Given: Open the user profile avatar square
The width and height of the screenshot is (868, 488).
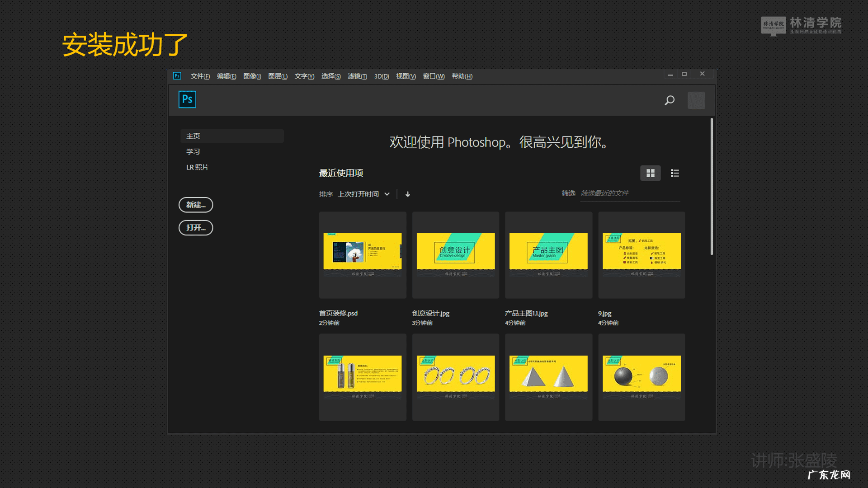Looking at the screenshot, I should pyautogui.click(x=696, y=100).
